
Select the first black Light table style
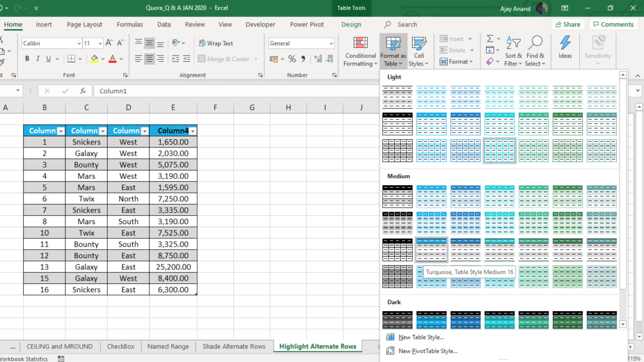pos(397,97)
